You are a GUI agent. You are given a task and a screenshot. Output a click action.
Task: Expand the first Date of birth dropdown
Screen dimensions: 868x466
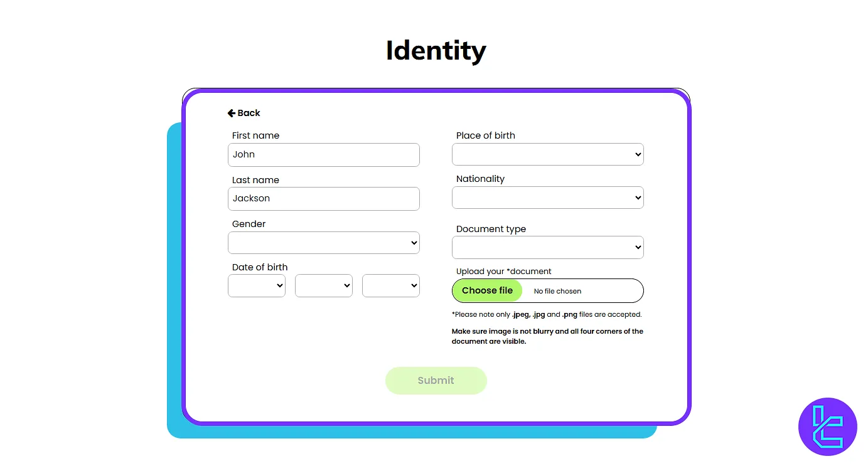pyautogui.click(x=257, y=285)
